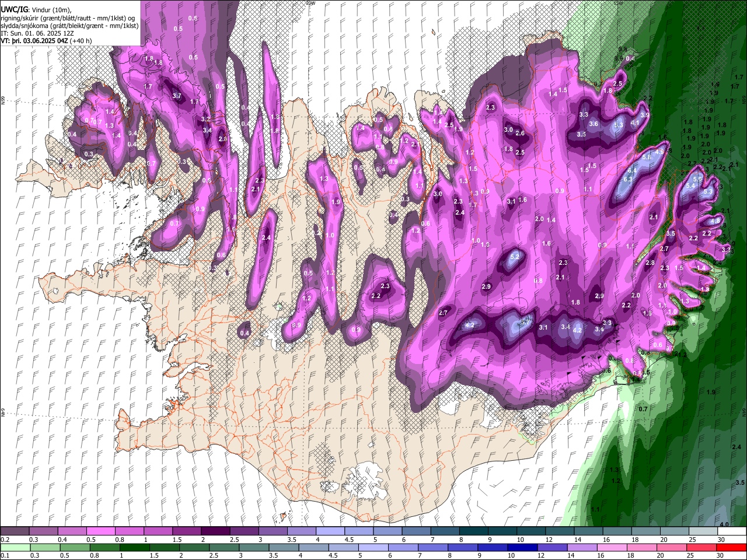Select upper legend dark teal swatch 8–9

click(474, 531)
